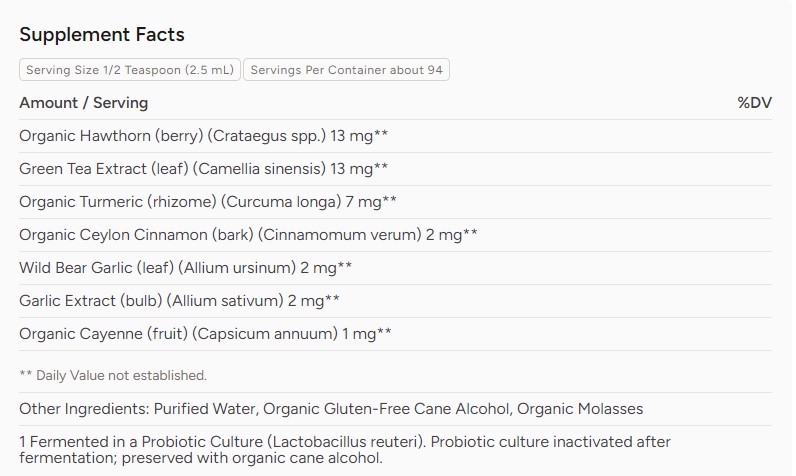796x476 pixels.
Task: Click the Supplement Facts heading
Action: pyautogui.click(x=102, y=35)
